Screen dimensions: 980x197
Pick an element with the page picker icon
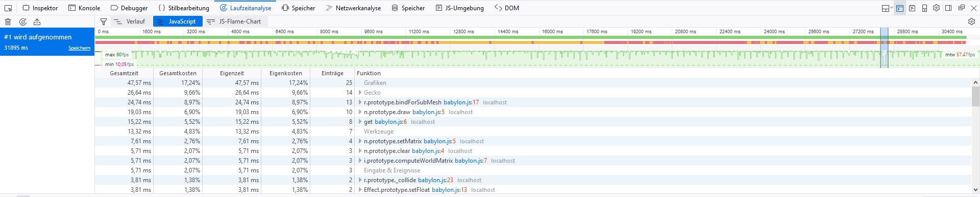pyautogui.click(x=8, y=8)
